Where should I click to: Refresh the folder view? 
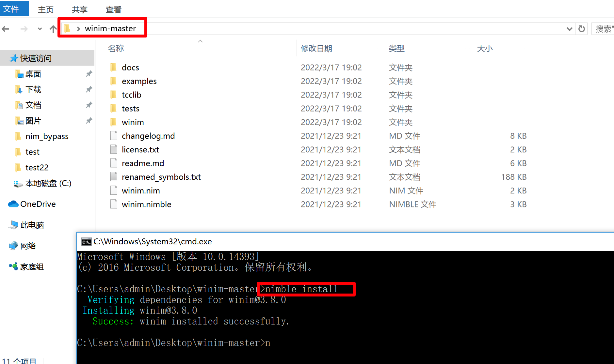point(582,29)
